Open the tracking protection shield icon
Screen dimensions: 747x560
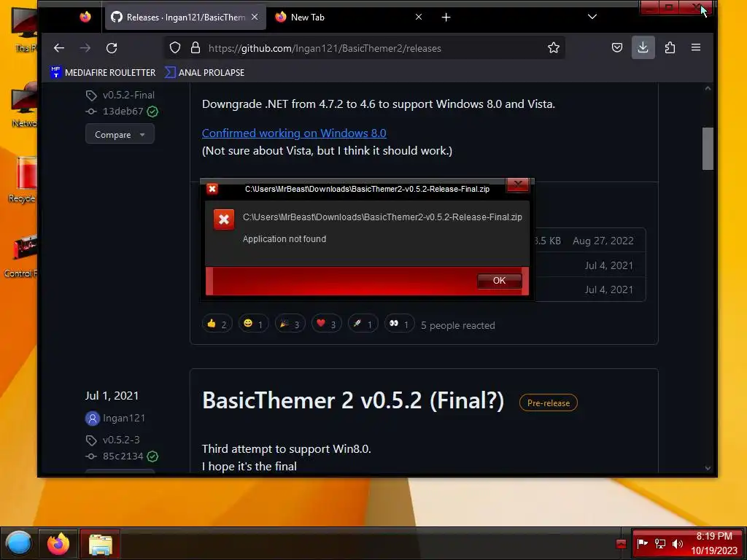175,47
